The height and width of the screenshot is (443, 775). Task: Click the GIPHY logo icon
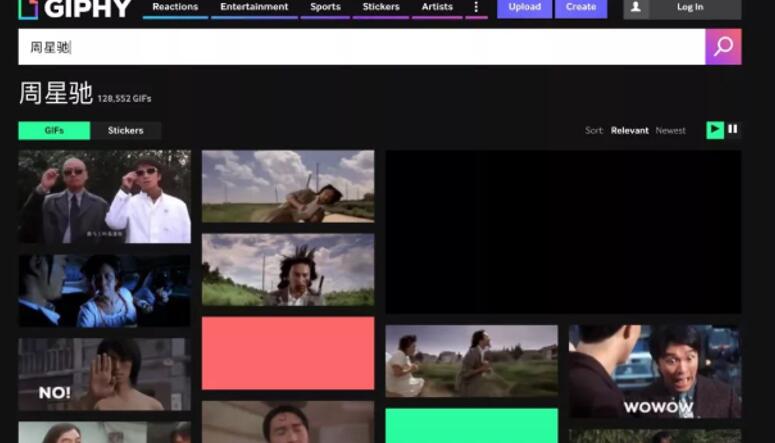click(28, 9)
